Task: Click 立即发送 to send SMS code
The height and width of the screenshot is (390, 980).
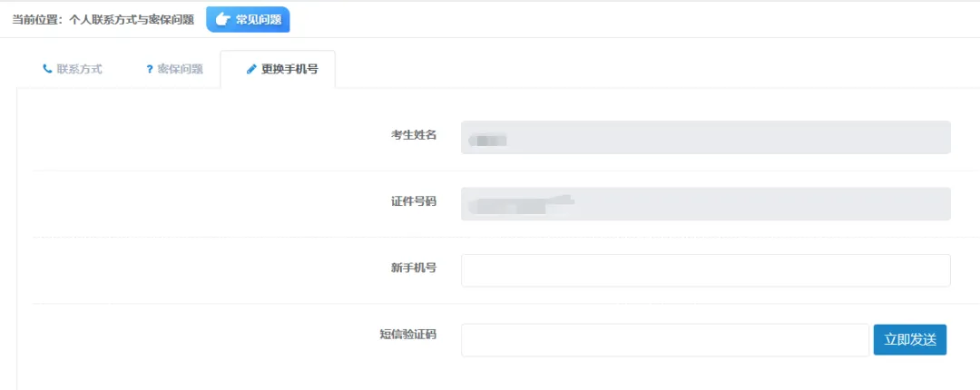Action: pyautogui.click(x=910, y=340)
